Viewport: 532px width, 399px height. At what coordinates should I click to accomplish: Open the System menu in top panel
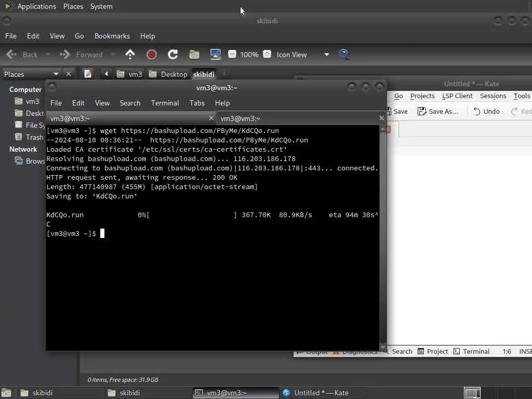(101, 6)
